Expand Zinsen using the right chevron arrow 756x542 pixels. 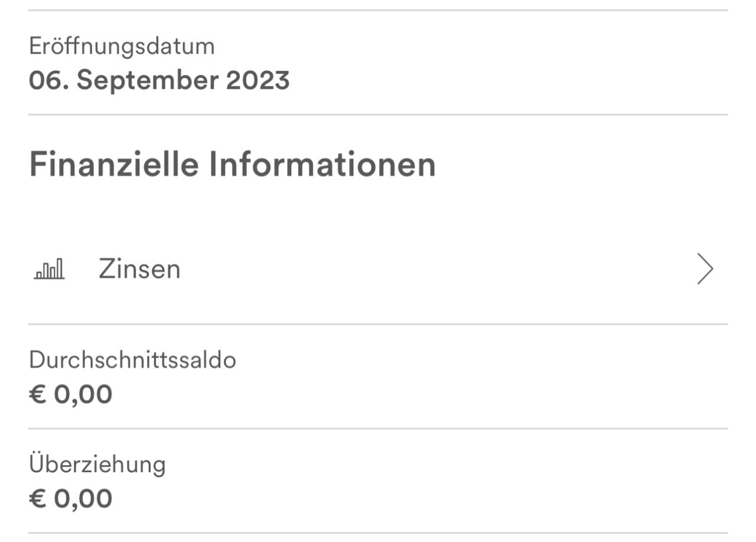(705, 270)
